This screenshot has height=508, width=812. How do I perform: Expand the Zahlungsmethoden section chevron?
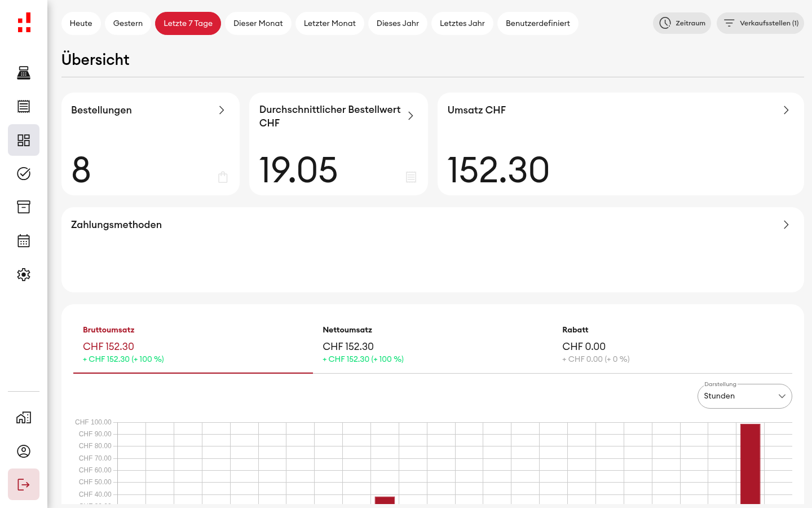click(x=786, y=225)
